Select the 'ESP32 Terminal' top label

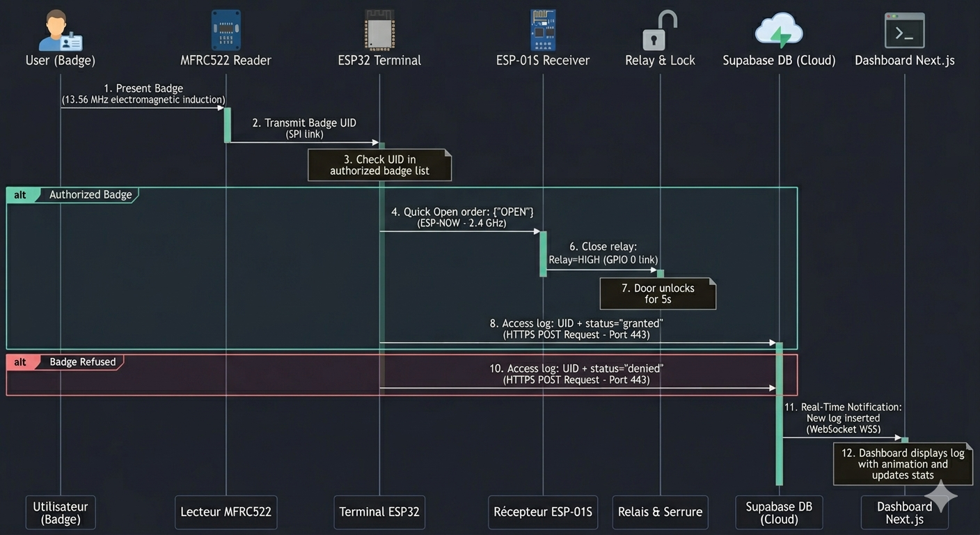click(379, 61)
